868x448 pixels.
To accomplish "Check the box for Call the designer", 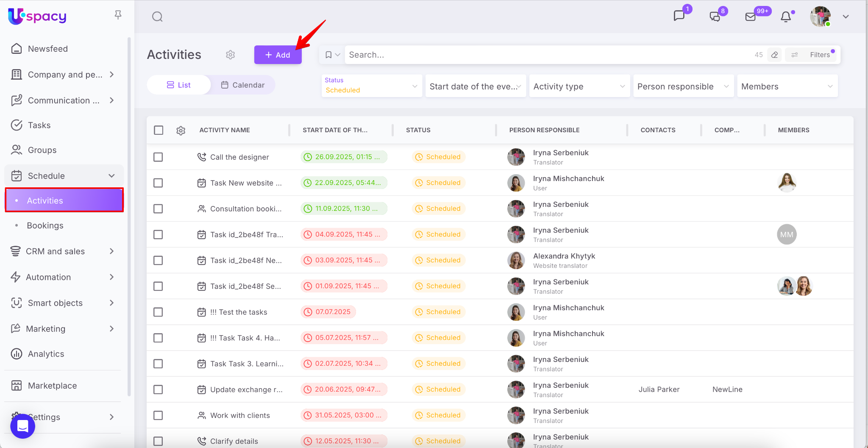I will pos(158,157).
